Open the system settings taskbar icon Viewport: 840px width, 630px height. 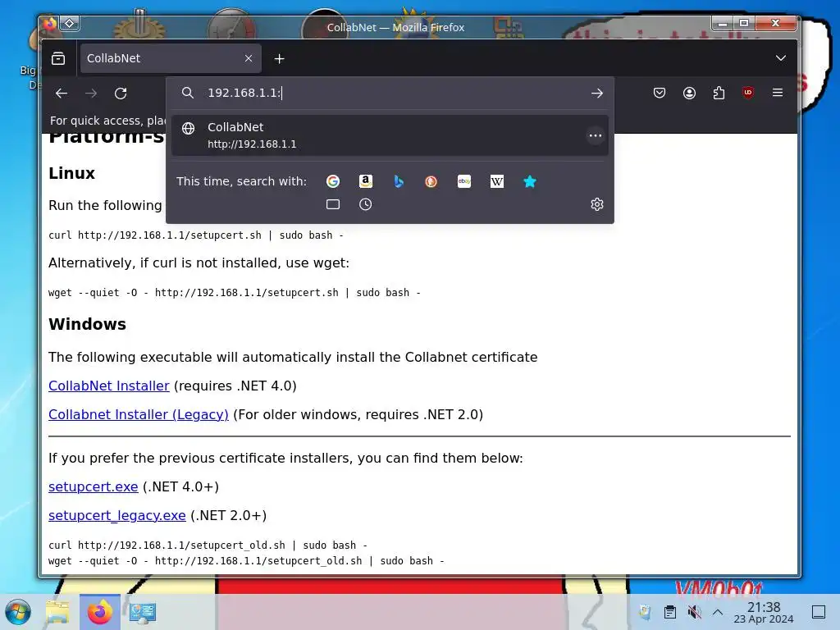(x=143, y=612)
